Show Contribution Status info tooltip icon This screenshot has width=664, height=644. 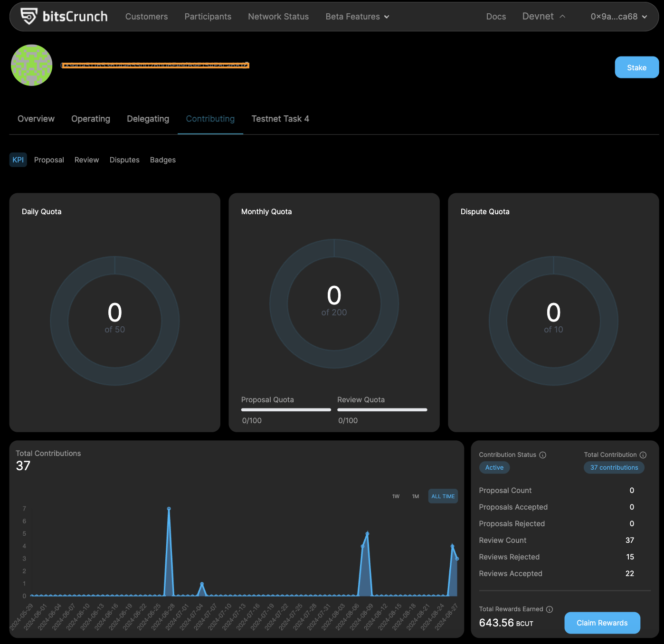542,455
